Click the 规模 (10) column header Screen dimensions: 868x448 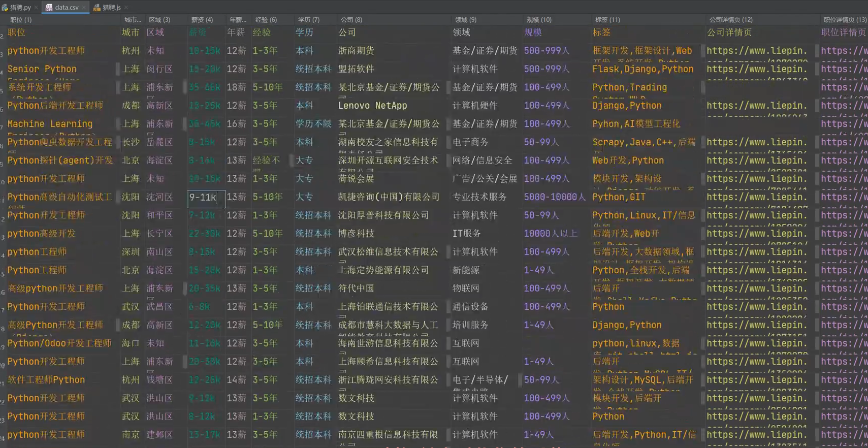tap(538, 20)
